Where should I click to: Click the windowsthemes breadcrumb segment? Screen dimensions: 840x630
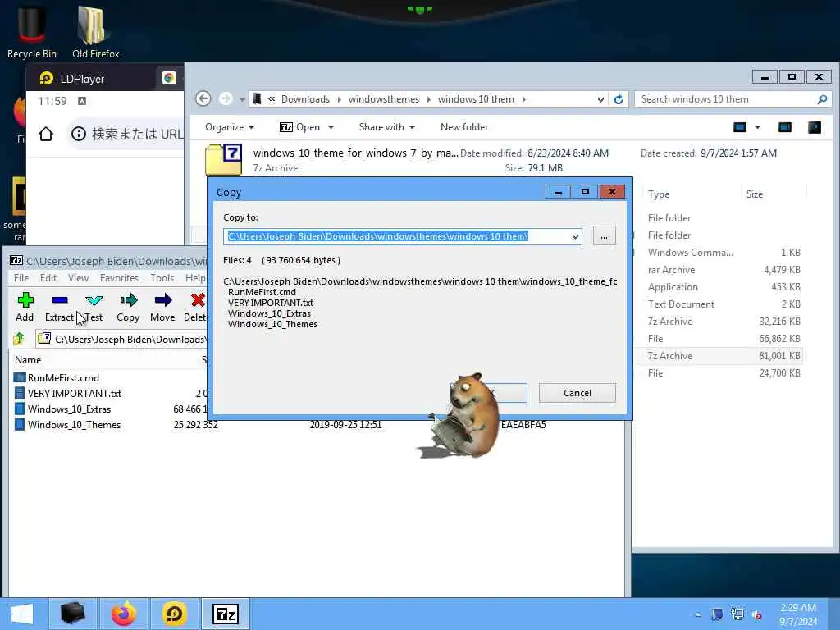[x=384, y=99]
